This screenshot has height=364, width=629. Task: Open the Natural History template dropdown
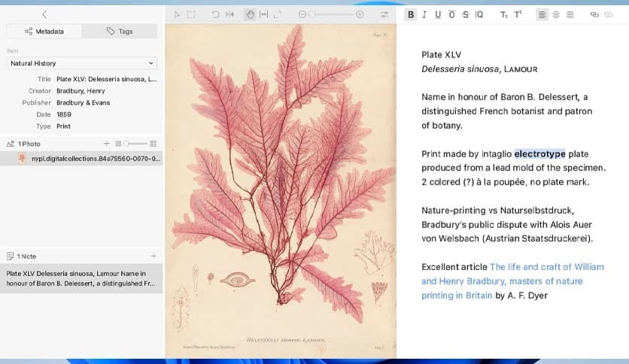coord(82,63)
